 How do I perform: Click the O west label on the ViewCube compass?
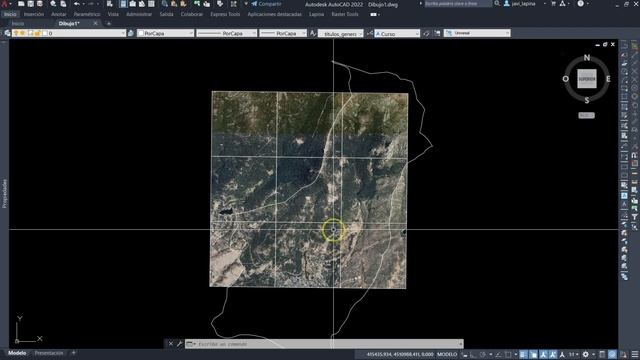click(565, 79)
